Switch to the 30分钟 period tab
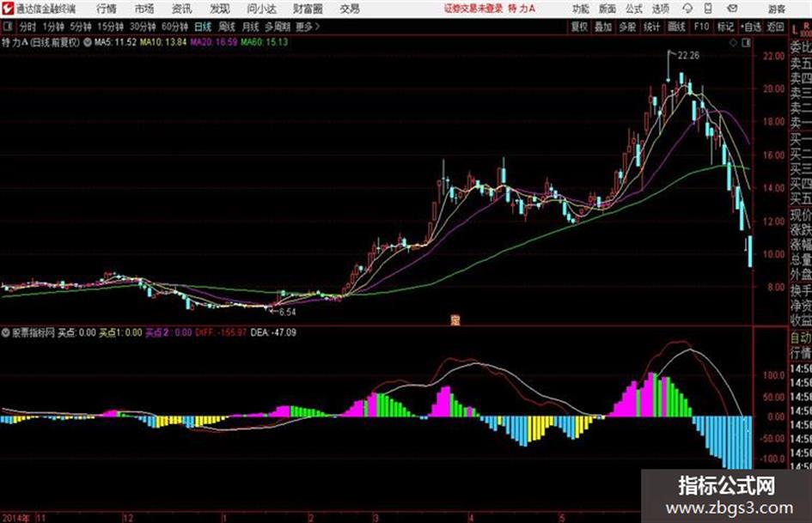 coord(143,27)
